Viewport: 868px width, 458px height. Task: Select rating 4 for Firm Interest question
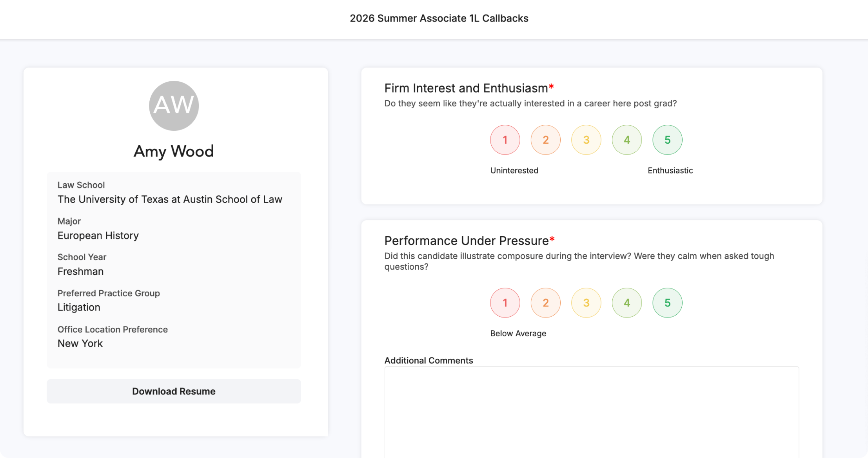[x=627, y=140]
